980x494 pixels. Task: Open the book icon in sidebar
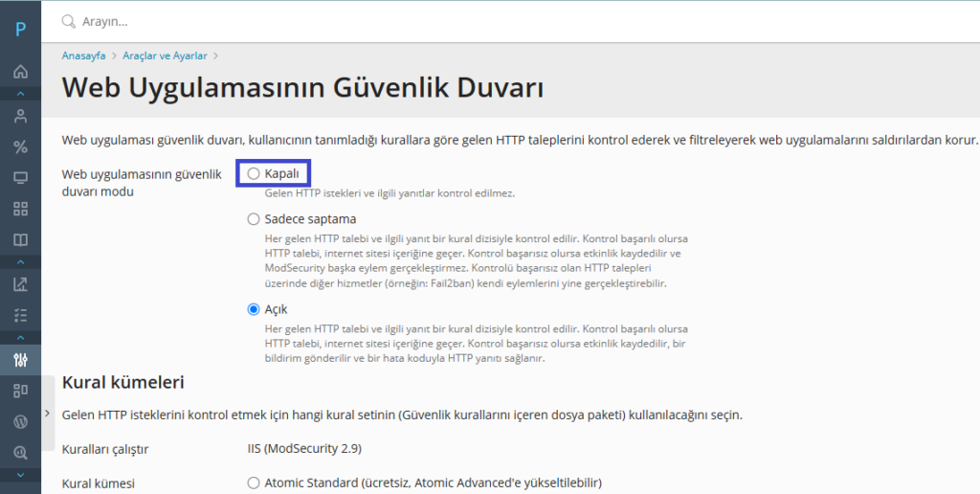[x=20, y=239]
